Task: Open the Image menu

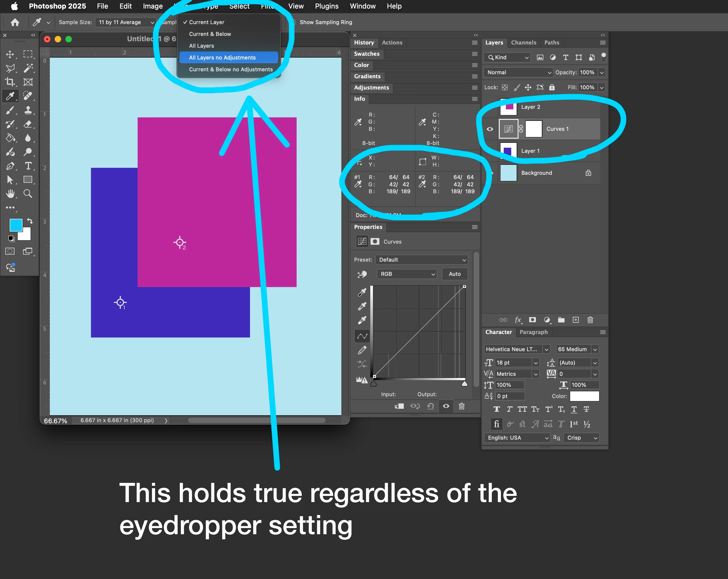Action: tap(153, 6)
